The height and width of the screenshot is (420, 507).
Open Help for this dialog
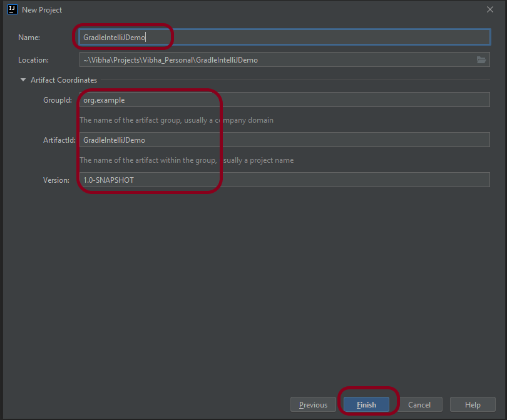pyautogui.click(x=473, y=404)
